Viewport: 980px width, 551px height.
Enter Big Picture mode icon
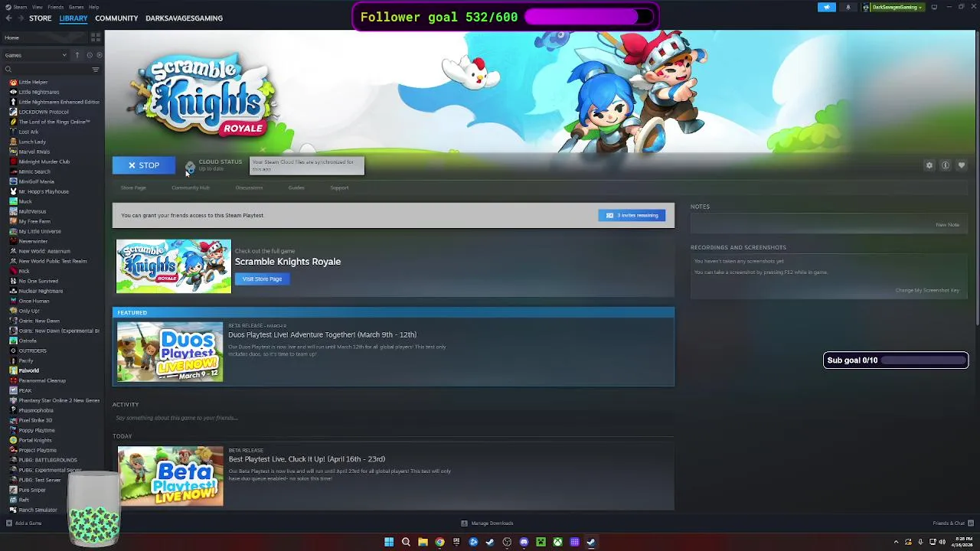[934, 7]
